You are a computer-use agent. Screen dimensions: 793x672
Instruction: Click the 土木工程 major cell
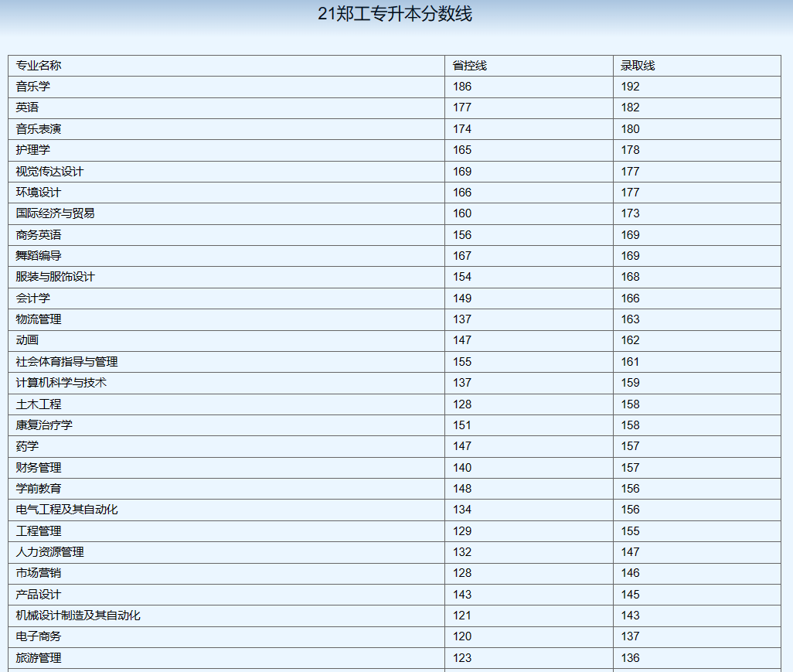click(226, 404)
